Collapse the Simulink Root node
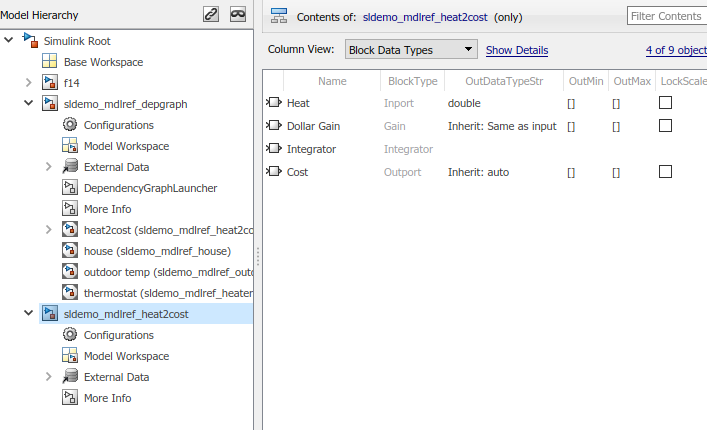Image resolution: width=707 pixels, height=430 pixels. tap(9, 40)
